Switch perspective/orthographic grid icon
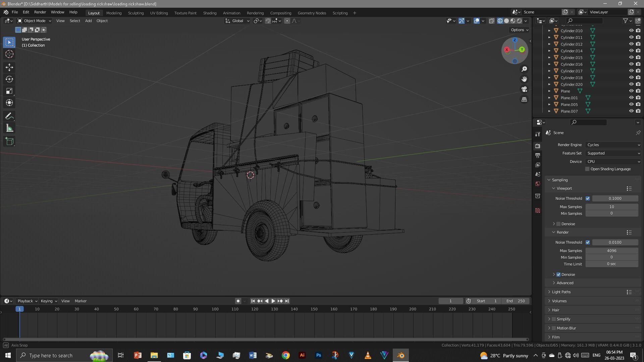Viewport: 644px width, 362px height. (x=524, y=100)
